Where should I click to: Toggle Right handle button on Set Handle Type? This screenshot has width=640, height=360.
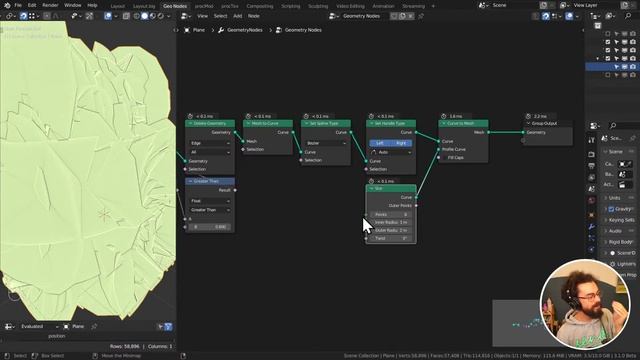coord(402,143)
